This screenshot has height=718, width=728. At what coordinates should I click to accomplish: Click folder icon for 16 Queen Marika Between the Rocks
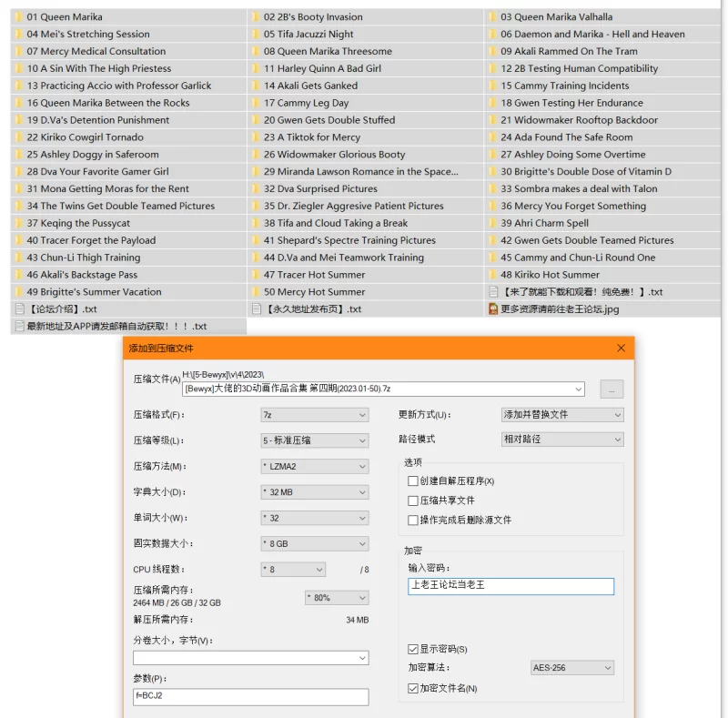(x=19, y=103)
